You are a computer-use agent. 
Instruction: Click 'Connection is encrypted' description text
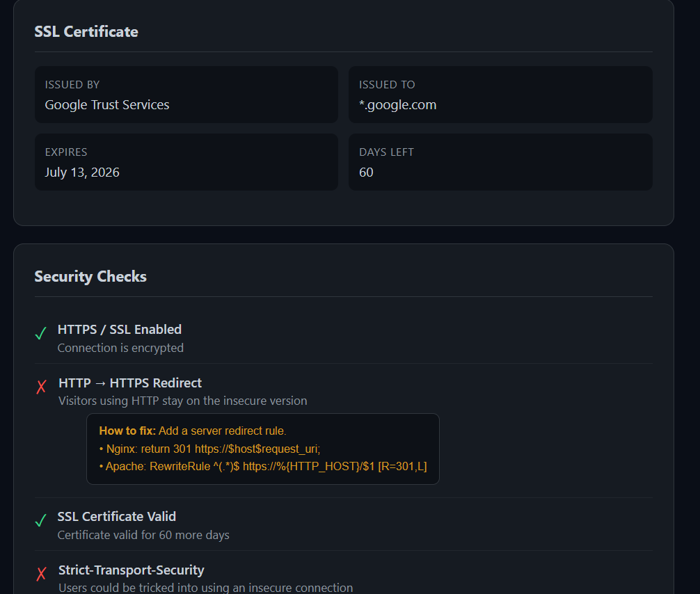(x=120, y=348)
